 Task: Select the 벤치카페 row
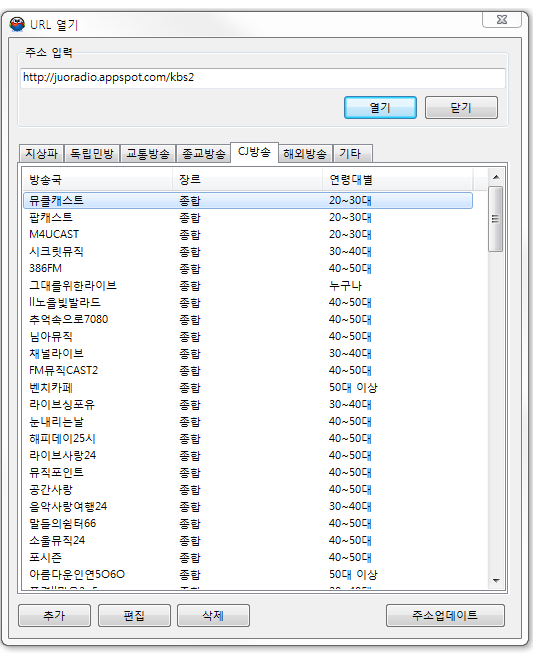(x=248, y=388)
